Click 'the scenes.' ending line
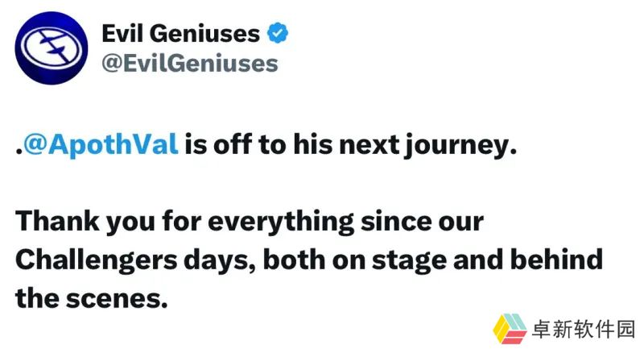The image size is (644, 349). pyautogui.click(x=92, y=298)
